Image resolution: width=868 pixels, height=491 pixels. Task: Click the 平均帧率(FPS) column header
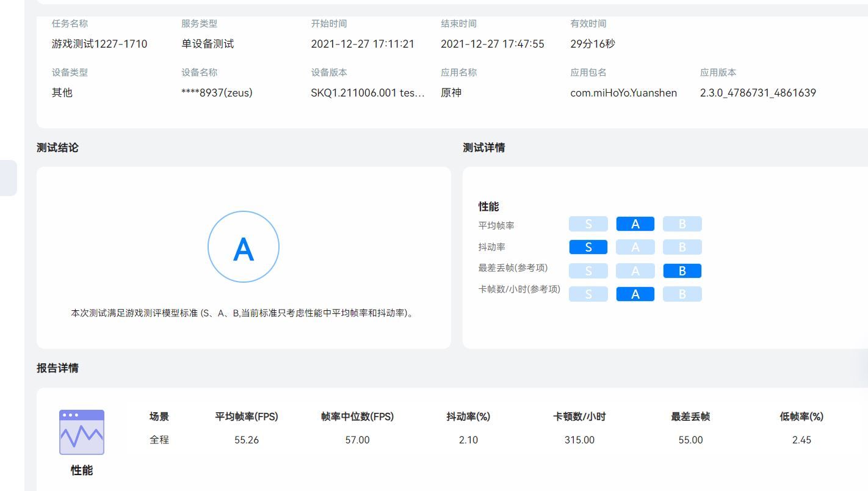247,416
